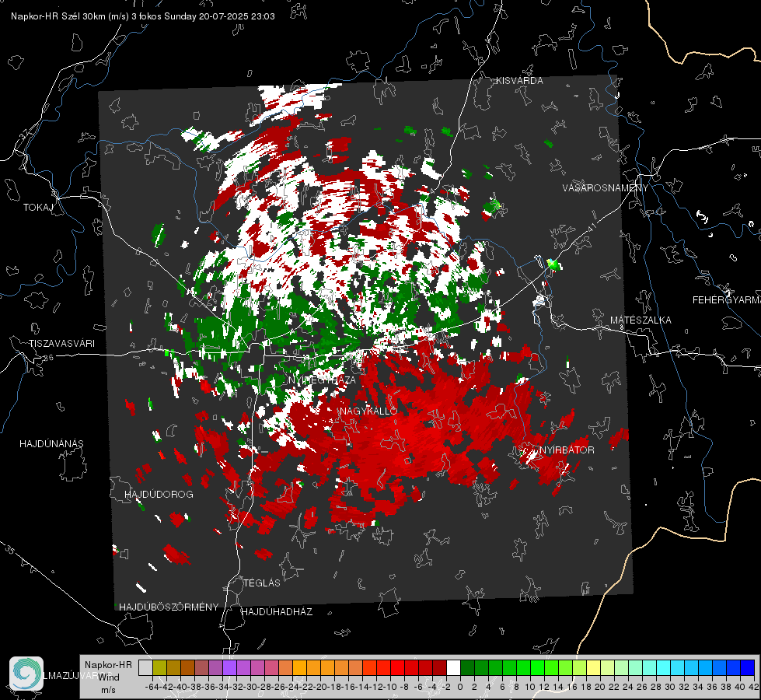Click the NAGYKÁLLÓ city label
The width and height of the screenshot is (761, 700).
click(369, 411)
